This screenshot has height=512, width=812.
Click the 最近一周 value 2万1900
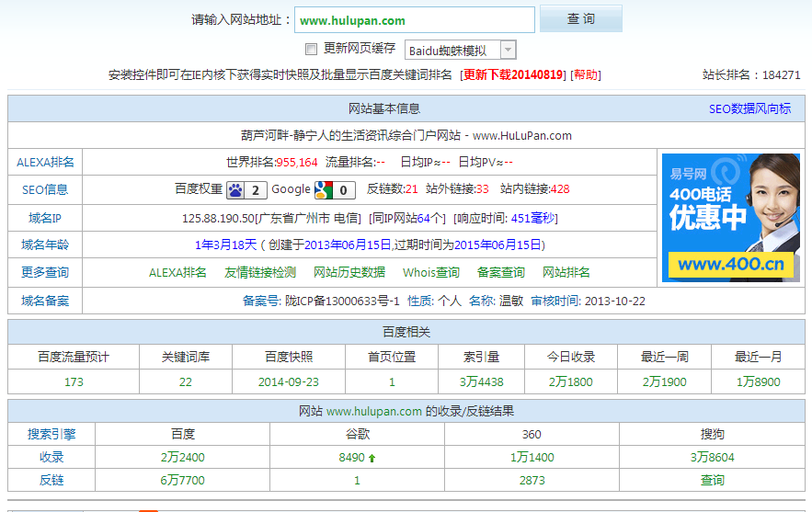(665, 382)
